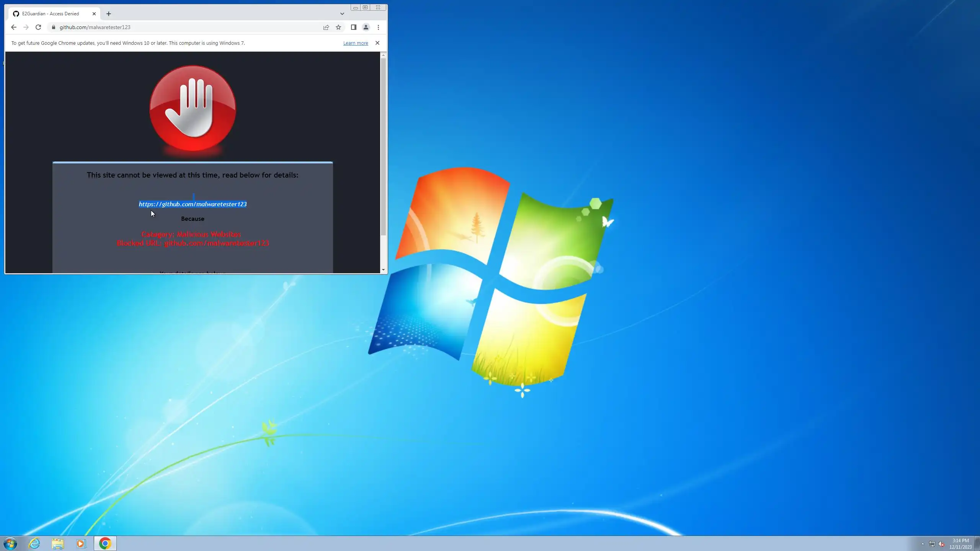The image size is (980, 551).
Task: Select the E2Guardian Access Denied tab
Action: [50, 14]
